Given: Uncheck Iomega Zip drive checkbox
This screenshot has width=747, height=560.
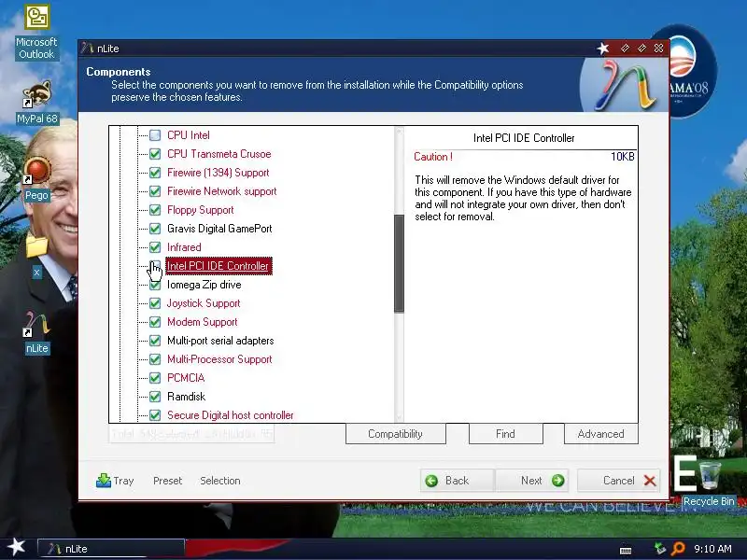Looking at the screenshot, I should (x=155, y=285).
